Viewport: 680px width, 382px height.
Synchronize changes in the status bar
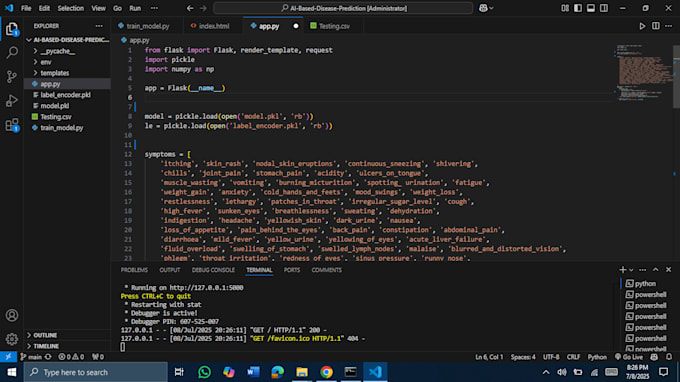point(48,357)
